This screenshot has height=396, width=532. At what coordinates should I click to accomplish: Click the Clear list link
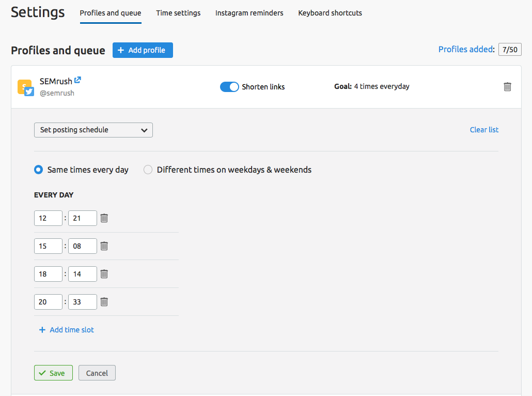click(x=484, y=130)
